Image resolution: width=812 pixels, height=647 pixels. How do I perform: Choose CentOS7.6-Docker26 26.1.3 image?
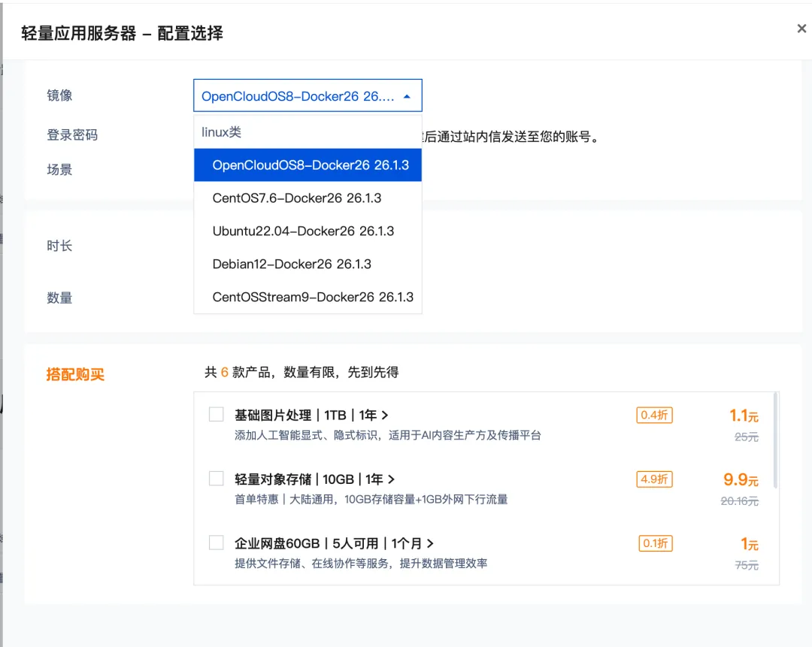coord(308,198)
